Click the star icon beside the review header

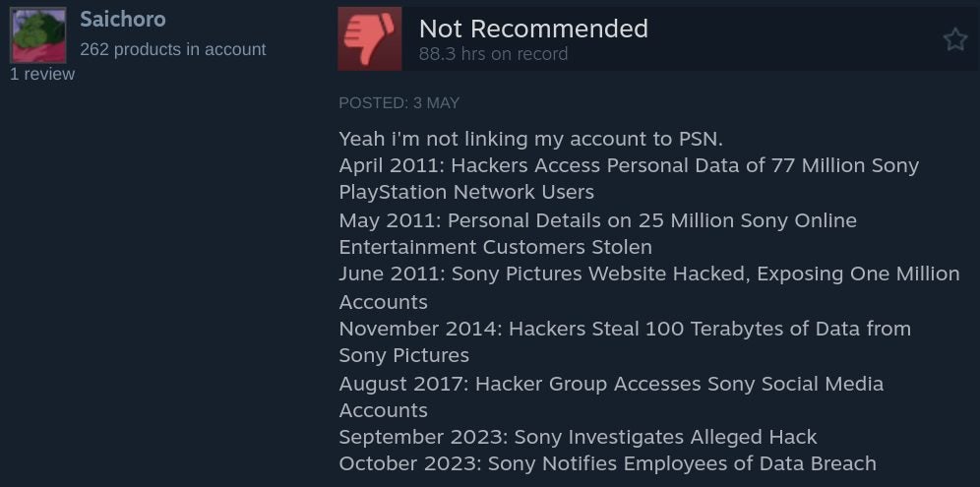955,39
